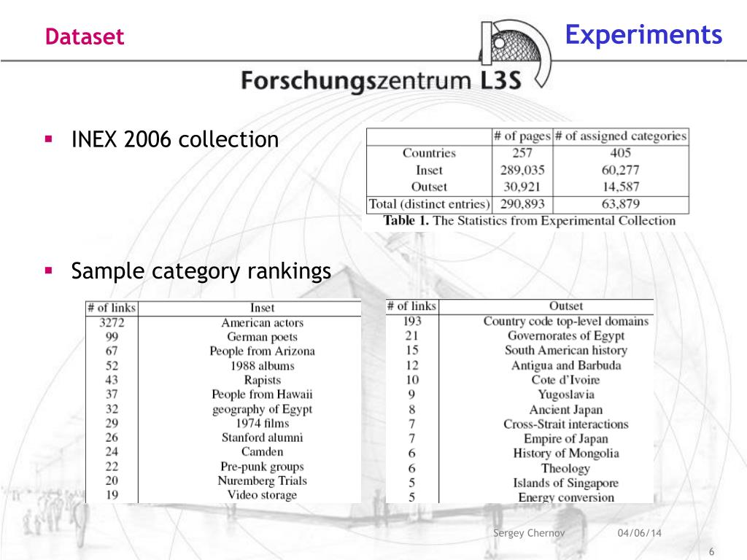Click the 'Countries' row label

(429, 153)
